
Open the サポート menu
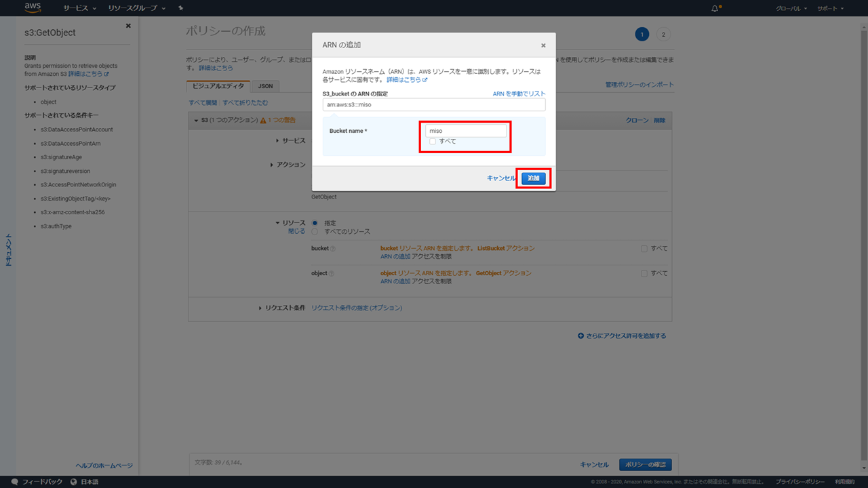pyautogui.click(x=830, y=8)
